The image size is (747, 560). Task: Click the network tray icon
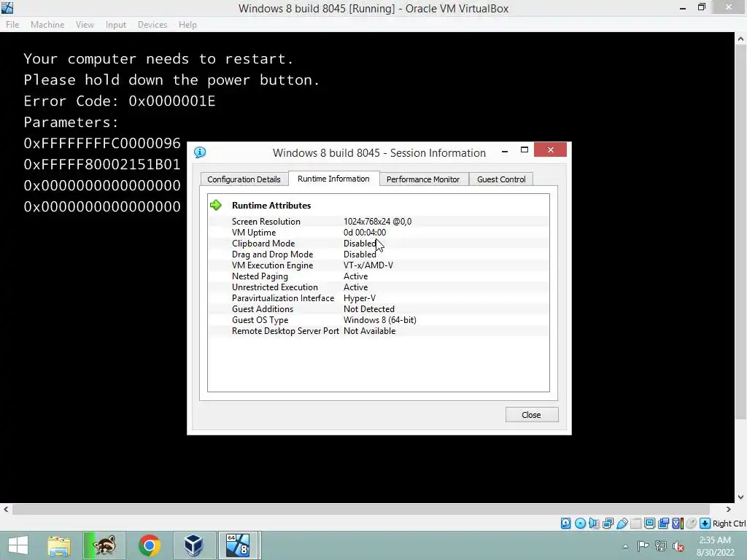pos(660,545)
